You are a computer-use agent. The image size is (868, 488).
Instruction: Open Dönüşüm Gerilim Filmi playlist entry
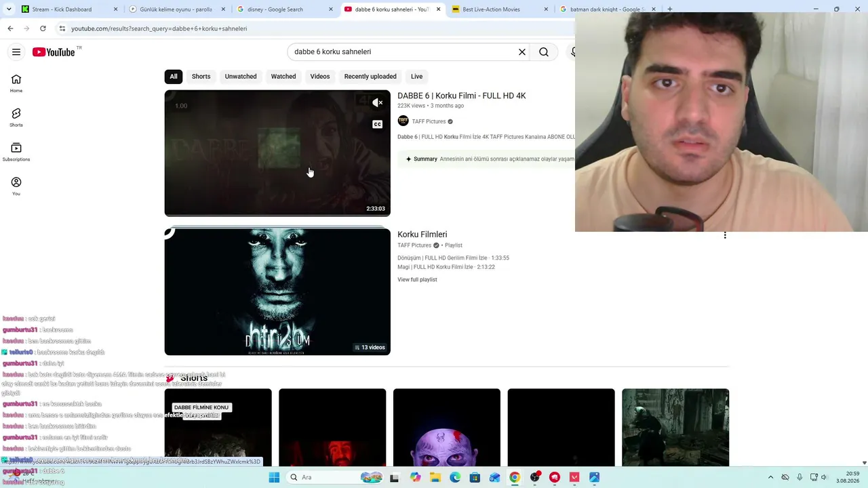coord(453,258)
